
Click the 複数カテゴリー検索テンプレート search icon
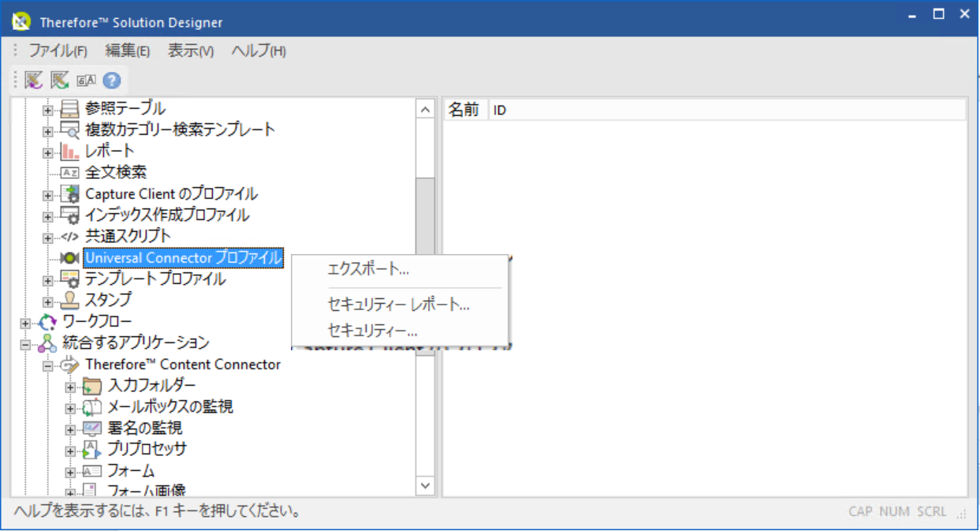70,129
